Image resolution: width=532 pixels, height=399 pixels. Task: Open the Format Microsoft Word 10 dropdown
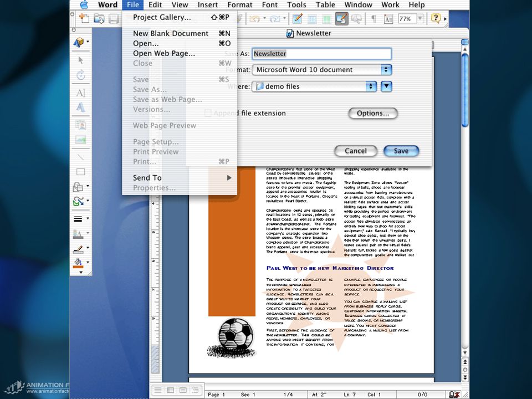[x=322, y=70]
